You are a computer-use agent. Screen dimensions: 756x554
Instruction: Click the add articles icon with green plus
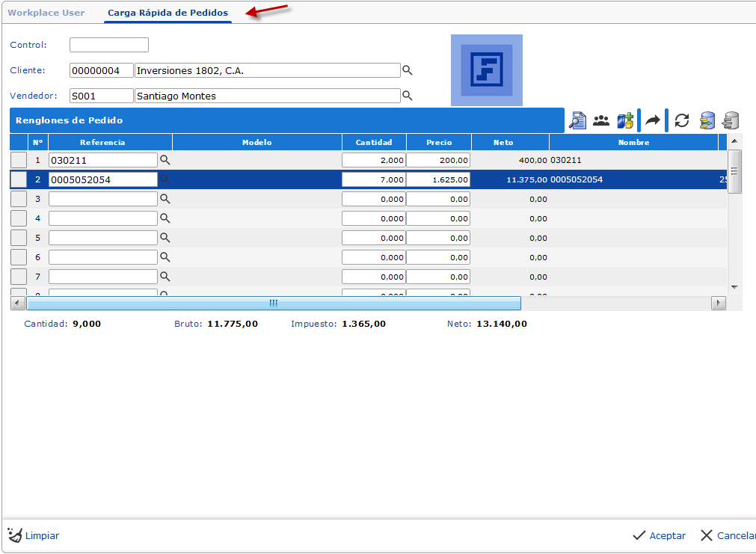coord(625,120)
